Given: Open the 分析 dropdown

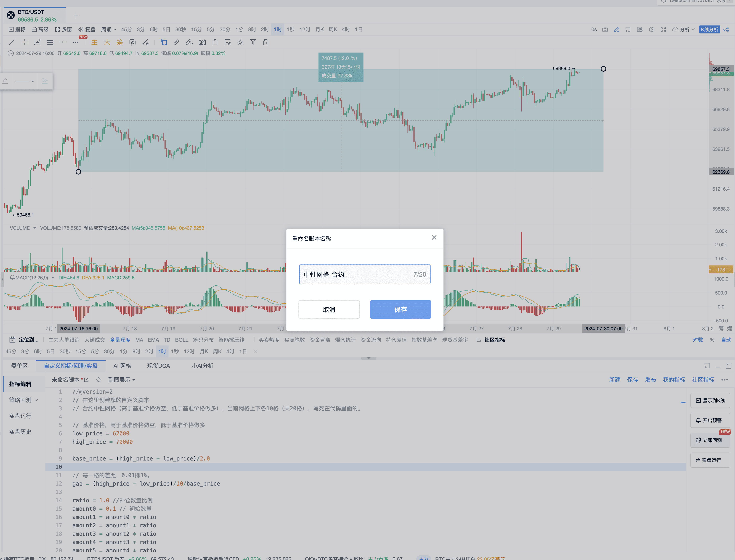Looking at the screenshot, I should [x=684, y=29].
